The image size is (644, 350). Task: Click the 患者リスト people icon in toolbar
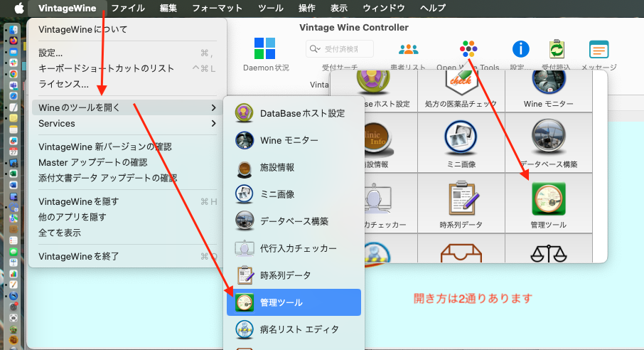click(x=408, y=49)
